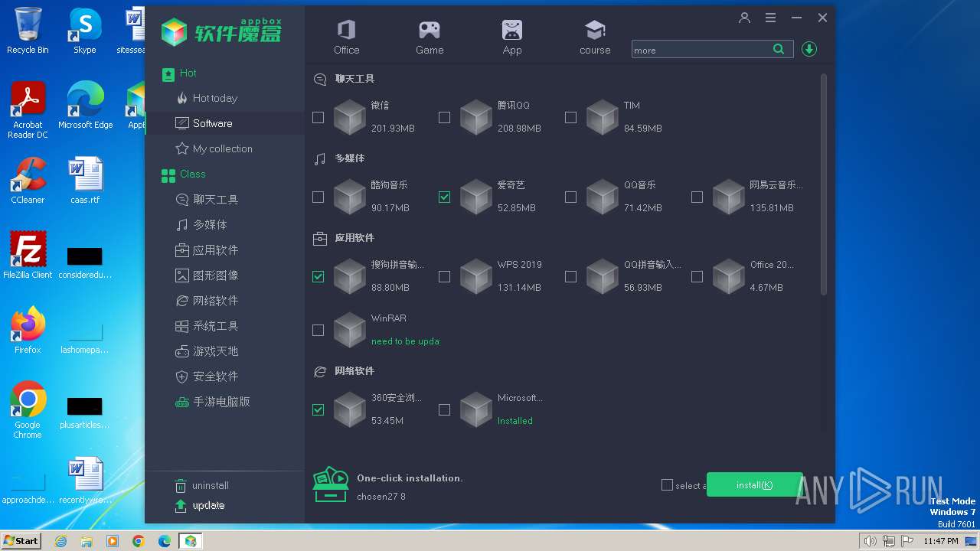Check the QQ音乐 checkbox

(570, 197)
